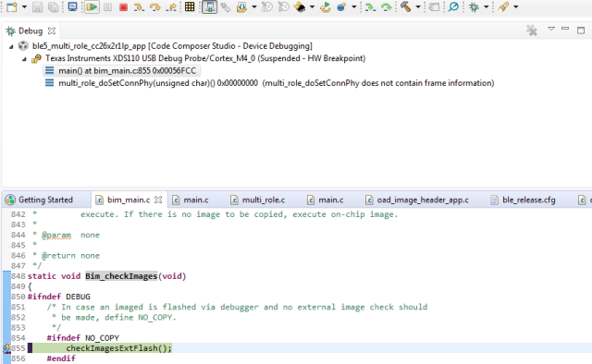Click the Bim_checkImages function name
This screenshot has height=364, width=592.
coord(121,276)
